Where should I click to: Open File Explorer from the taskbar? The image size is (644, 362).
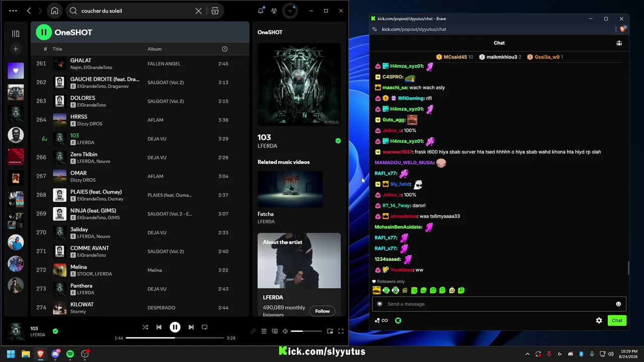pos(26,354)
